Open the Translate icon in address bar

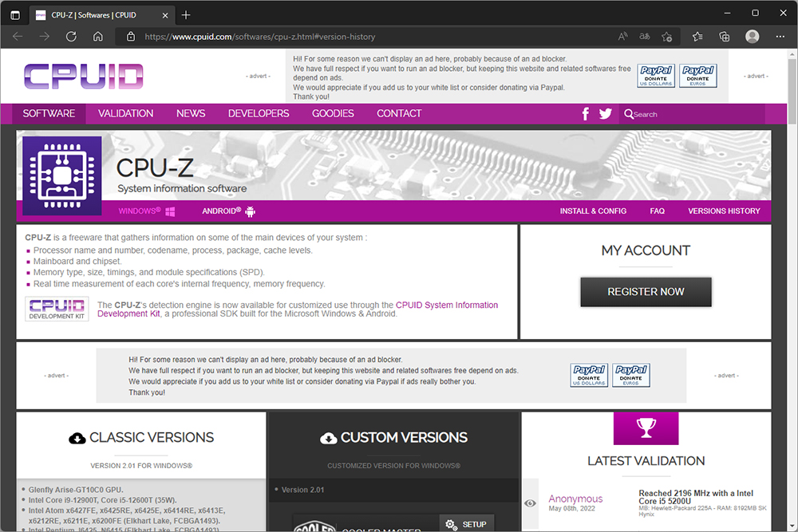[644, 37]
